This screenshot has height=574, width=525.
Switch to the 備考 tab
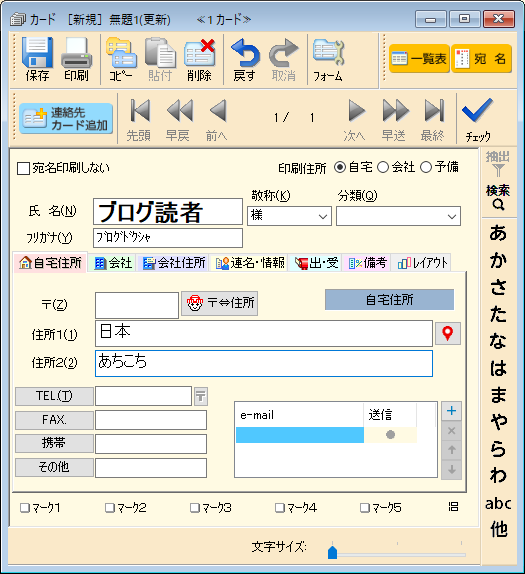point(367,263)
